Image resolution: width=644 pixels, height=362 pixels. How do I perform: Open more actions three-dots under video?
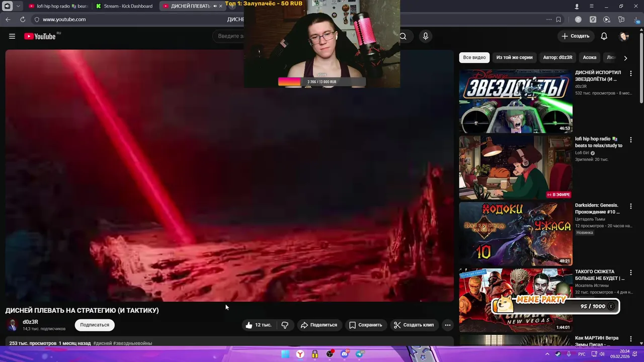447,325
